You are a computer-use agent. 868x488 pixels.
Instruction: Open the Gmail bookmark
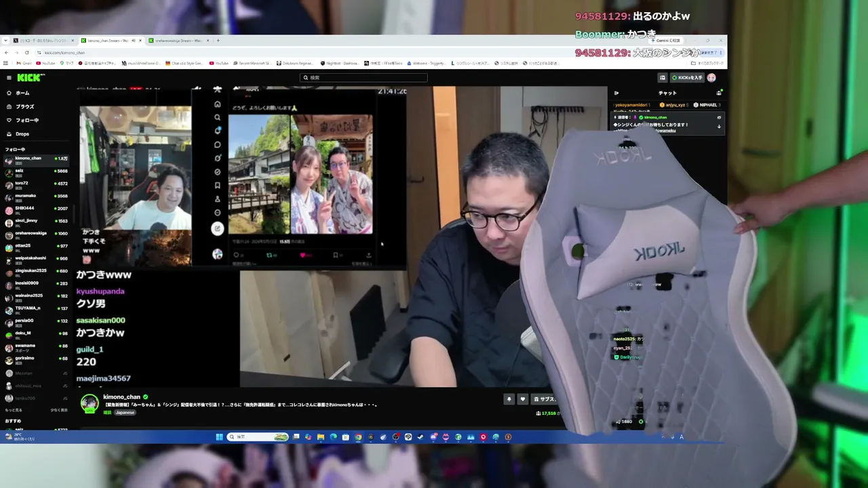[24, 63]
